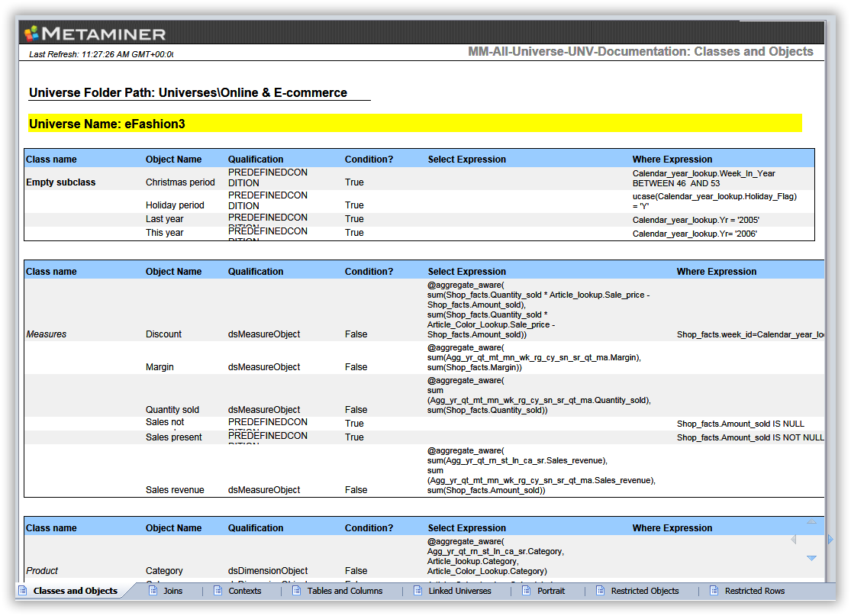Select the This year object name

pyautogui.click(x=164, y=232)
